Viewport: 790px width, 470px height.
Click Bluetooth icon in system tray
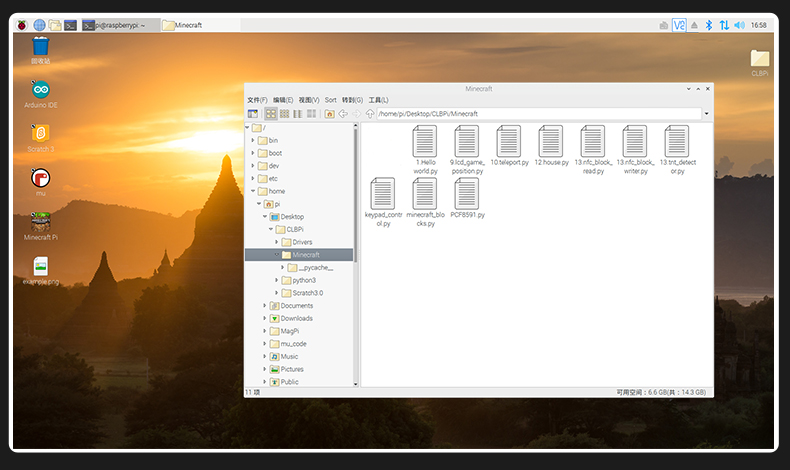(709, 25)
